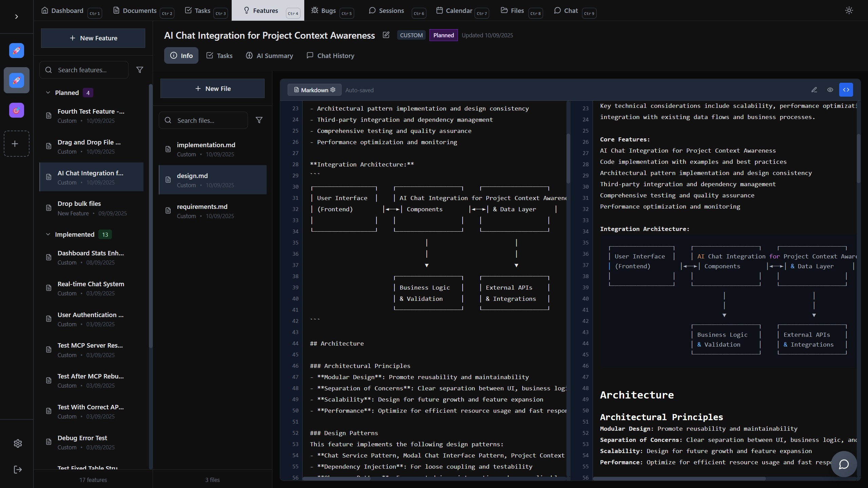Click the edit feature title pencil icon
Screen dimensions: 868x488
386,35
